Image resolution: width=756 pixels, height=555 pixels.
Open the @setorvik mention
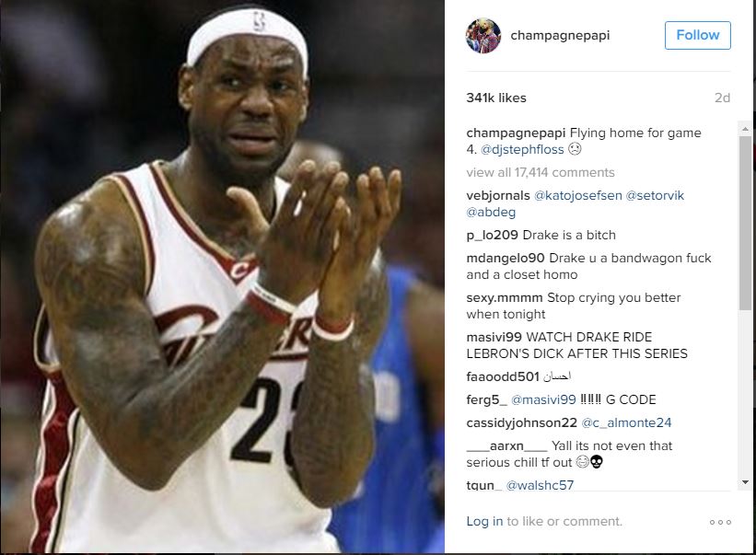coord(655,196)
